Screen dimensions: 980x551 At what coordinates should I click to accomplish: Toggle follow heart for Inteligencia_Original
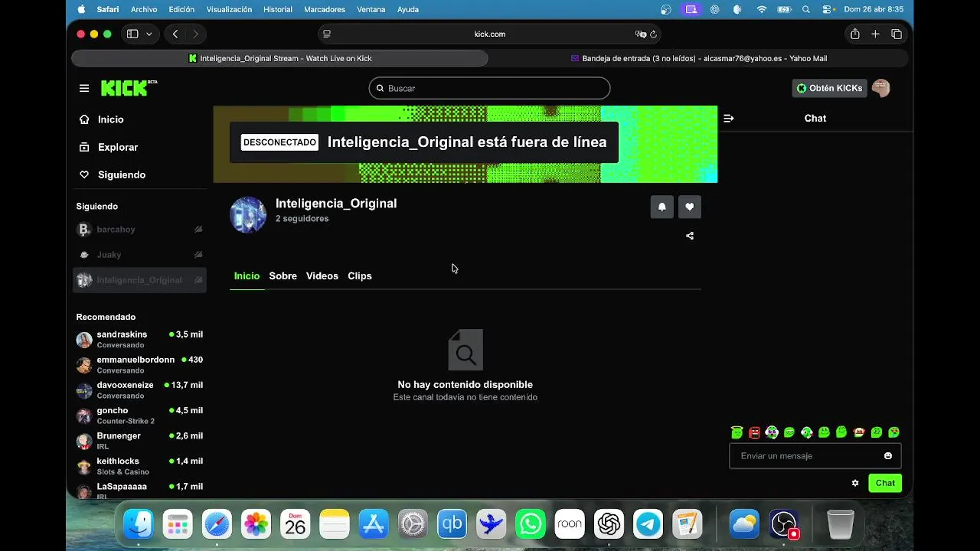[690, 207]
